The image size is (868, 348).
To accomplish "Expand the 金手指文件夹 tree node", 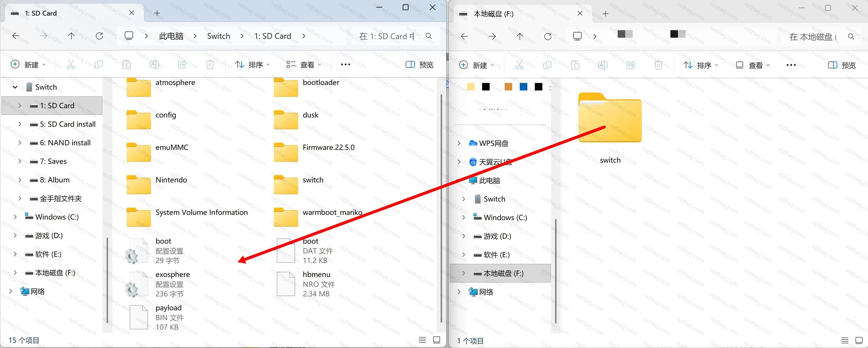I will point(19,198).
